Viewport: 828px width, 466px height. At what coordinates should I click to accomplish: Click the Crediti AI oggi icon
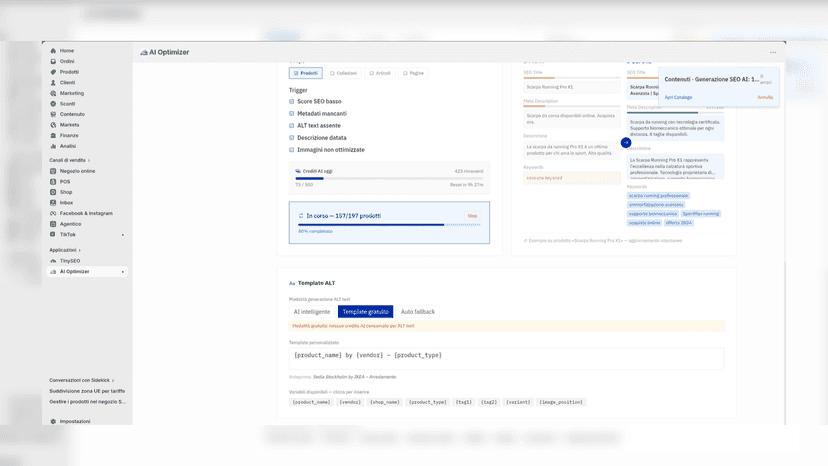[298, 171]
